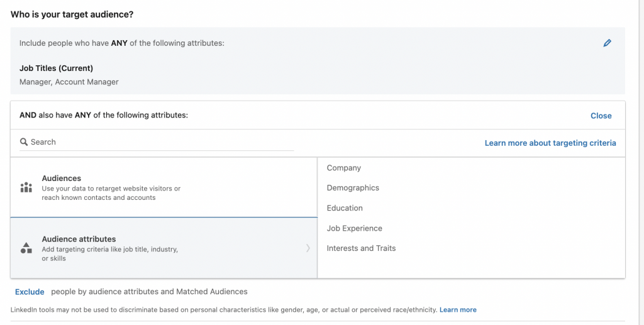Screen dimensions: 644x325
Task: Click the Audiences people group icon
Action: point(26,187)
